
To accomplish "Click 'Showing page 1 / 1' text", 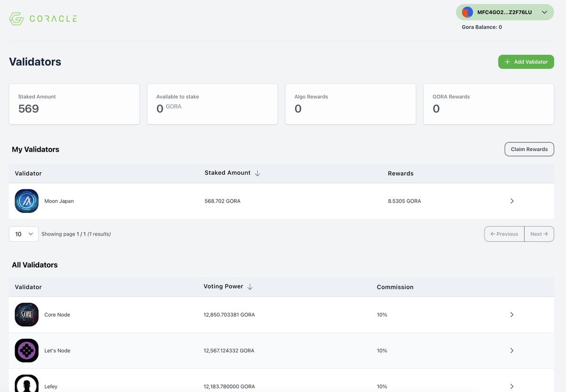I will (x=64, y=234).
